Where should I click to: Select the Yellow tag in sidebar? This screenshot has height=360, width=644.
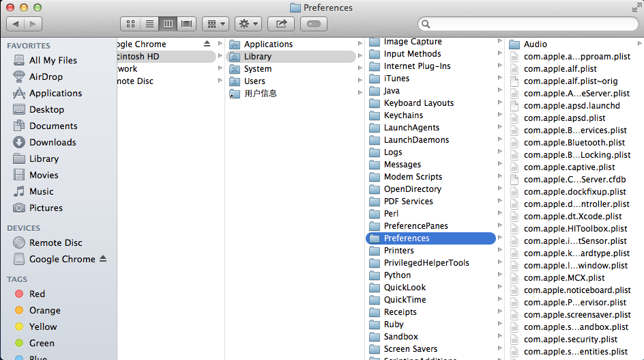point(43,327)
